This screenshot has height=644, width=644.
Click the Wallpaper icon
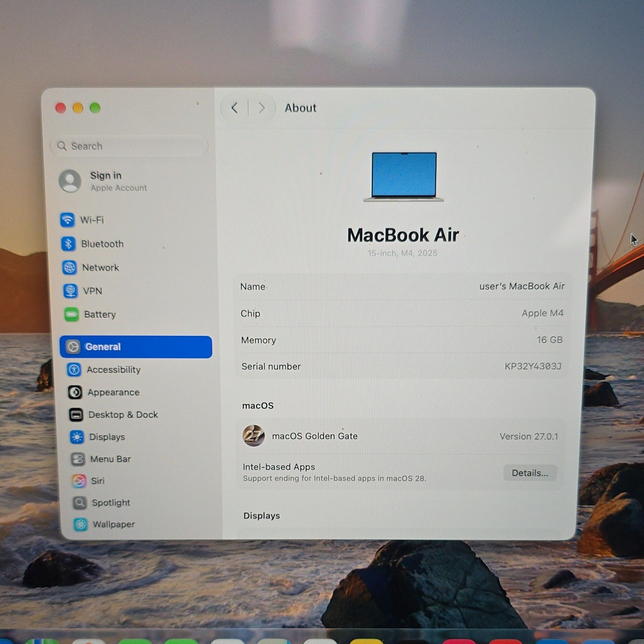click(80, 524)
